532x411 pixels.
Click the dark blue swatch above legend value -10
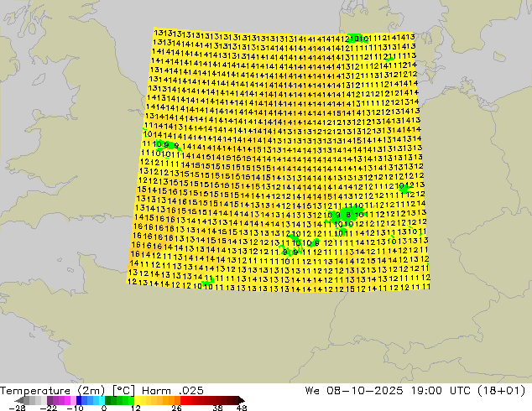pos(79,400)
